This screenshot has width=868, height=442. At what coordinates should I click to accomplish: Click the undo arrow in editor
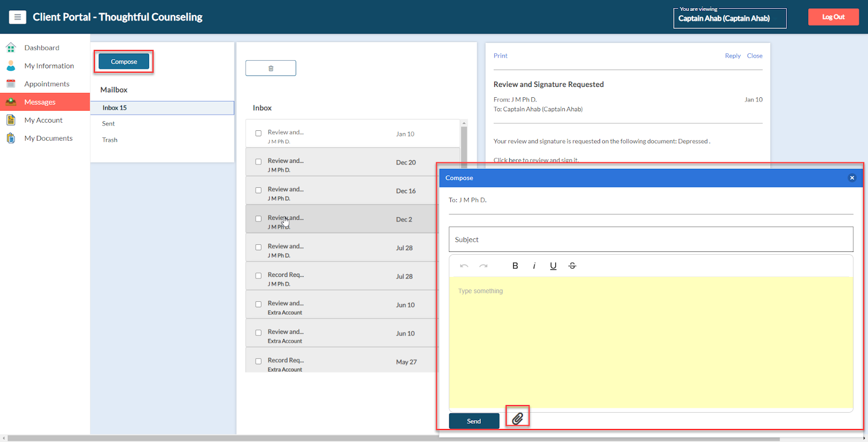464,266
